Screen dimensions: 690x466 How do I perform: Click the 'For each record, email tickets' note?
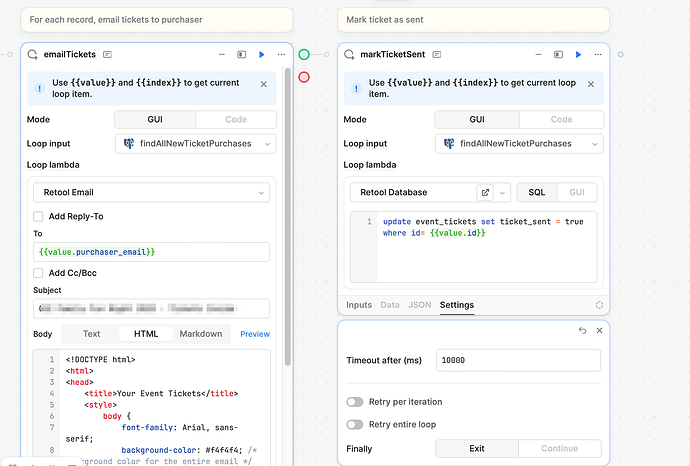click(x=157, y=20)
